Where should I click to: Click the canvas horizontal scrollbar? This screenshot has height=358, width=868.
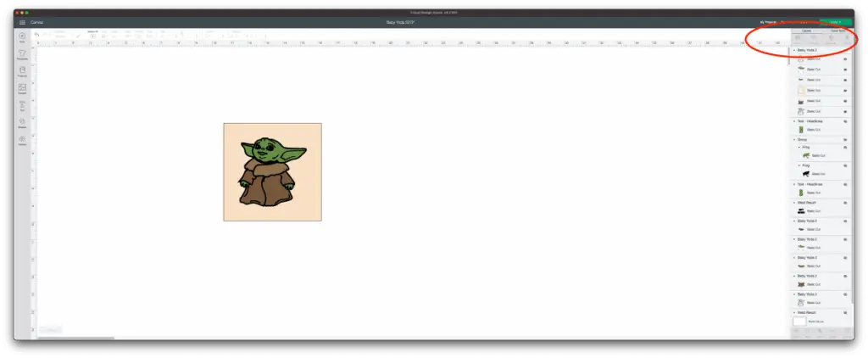click(x=75, y=338)
